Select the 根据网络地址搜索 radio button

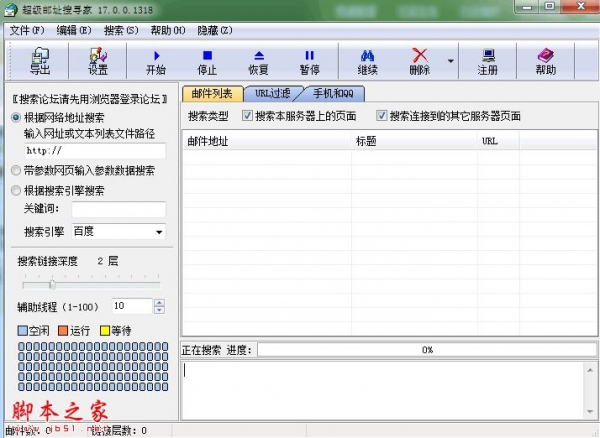(x=16, y=117)
